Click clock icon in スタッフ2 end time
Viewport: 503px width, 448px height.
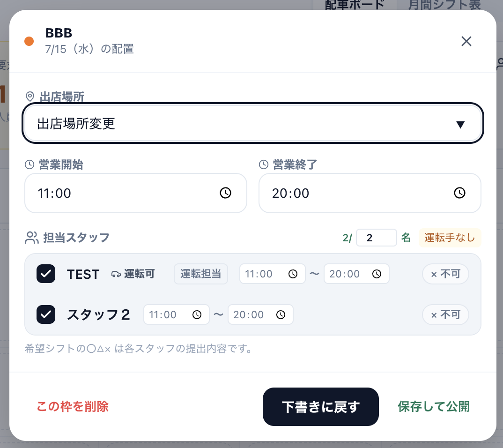[281, 315]
